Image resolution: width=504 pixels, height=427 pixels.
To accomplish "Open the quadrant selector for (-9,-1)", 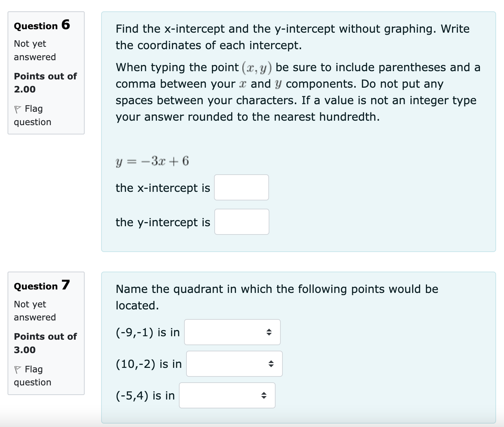I will [x=232, y=332].
